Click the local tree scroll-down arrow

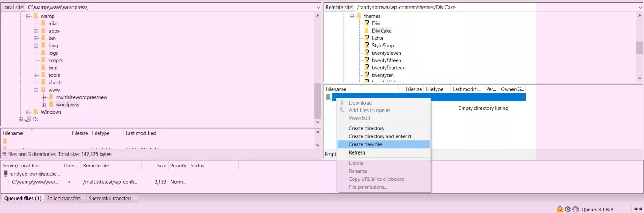point(318,122)
